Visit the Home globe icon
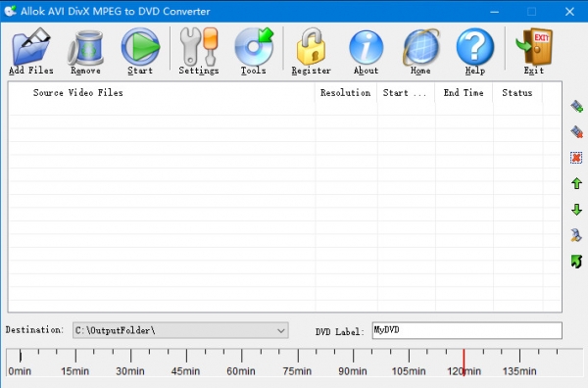 [x=420, y=51]
